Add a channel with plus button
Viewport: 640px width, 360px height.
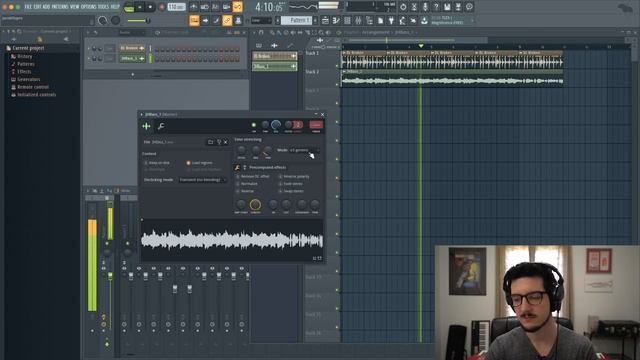coord(132,74)
